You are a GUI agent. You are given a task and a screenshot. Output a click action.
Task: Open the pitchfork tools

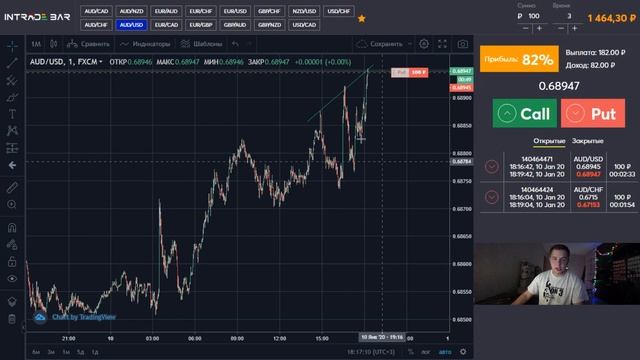[12, 80]
